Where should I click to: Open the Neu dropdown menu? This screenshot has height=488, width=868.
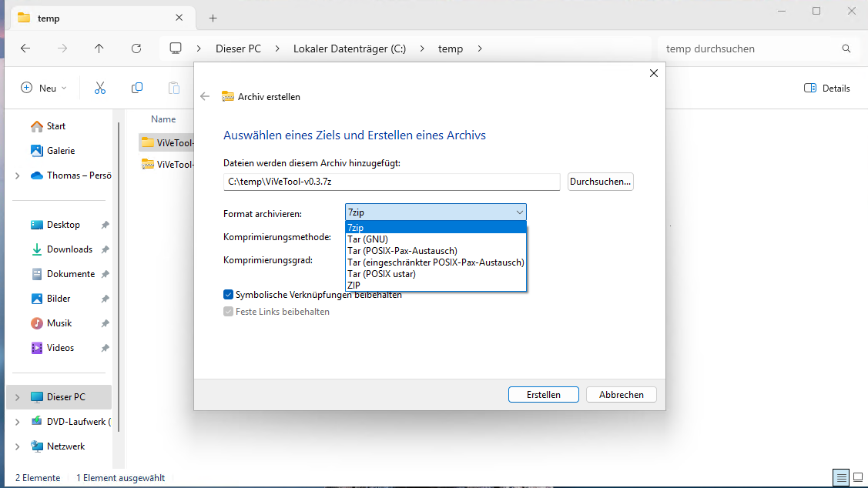(x=43, y=88)
